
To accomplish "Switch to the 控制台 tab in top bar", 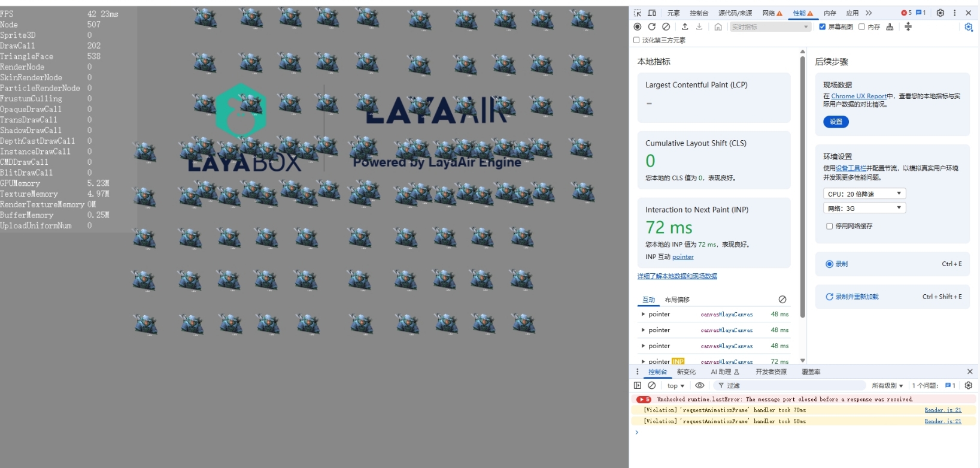I will [x=699, y=13].
